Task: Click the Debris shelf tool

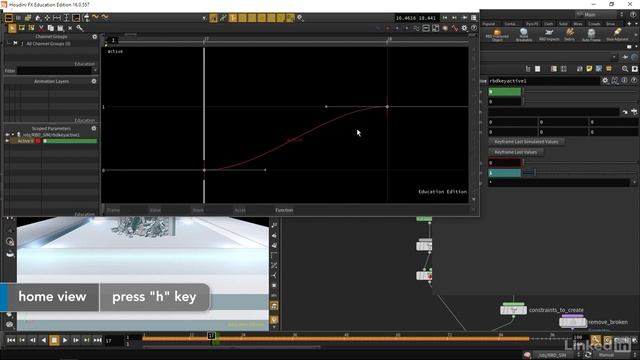Action: (570, 35)
